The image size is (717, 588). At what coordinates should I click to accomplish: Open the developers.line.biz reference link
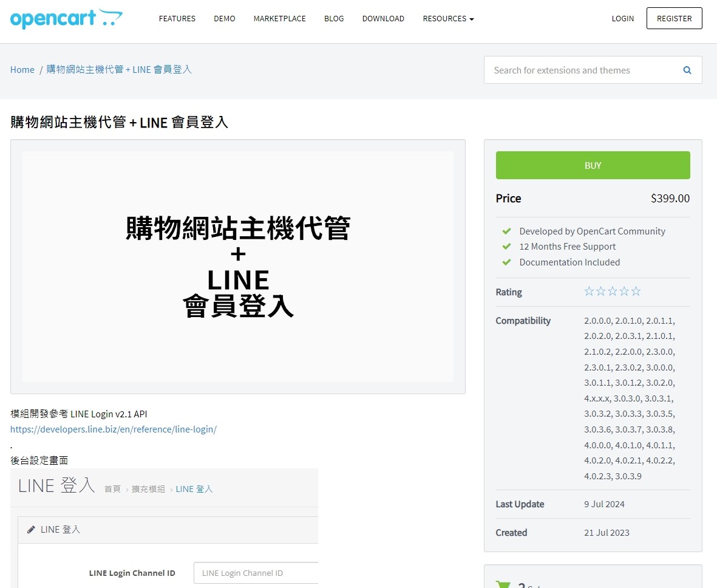point(114,429)
